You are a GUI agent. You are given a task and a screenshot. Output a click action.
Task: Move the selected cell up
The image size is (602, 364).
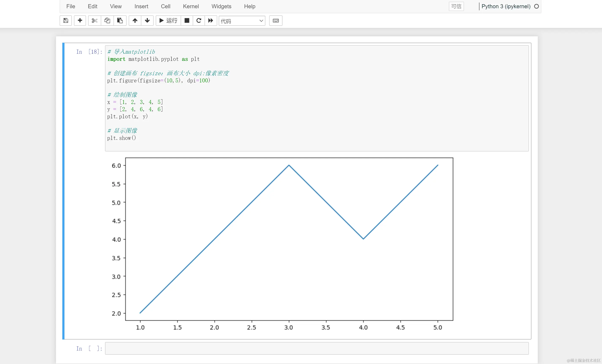[135, 20]
